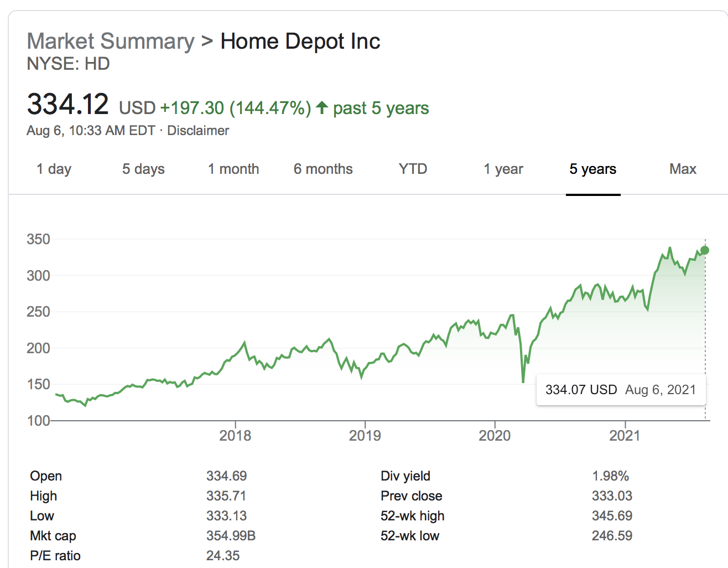The image size is (728, 568).
Task: Open the 6 months tab
Action: tap(323, 169)
